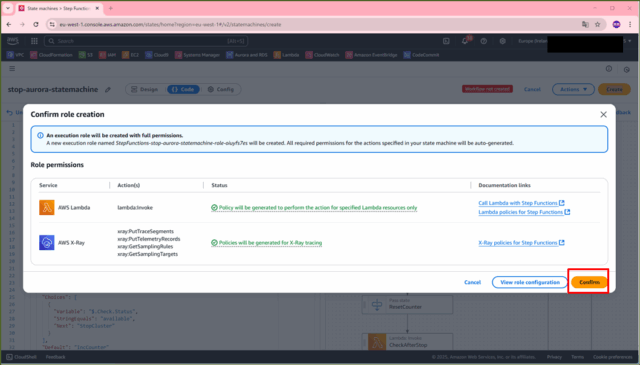
Task: Click the browser back arrow
Action: point(9,24)
